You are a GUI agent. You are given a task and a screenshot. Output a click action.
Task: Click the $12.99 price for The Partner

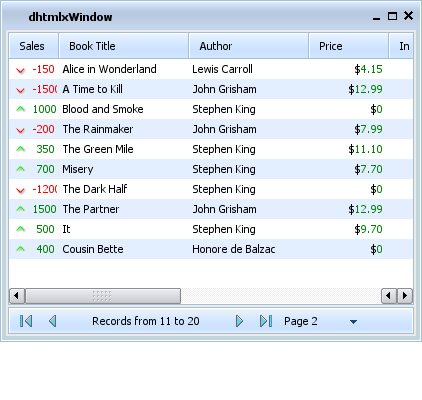tap(365, 209)
